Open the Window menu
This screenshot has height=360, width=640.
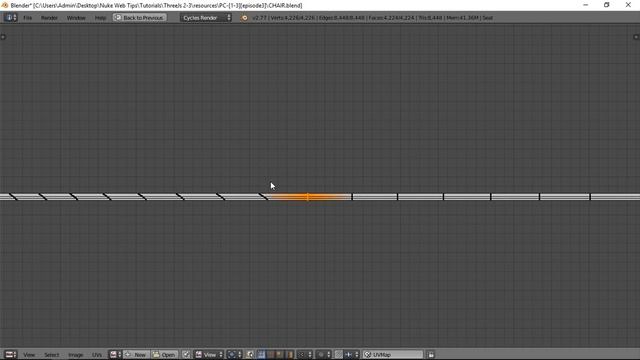[x=76, y=18]
